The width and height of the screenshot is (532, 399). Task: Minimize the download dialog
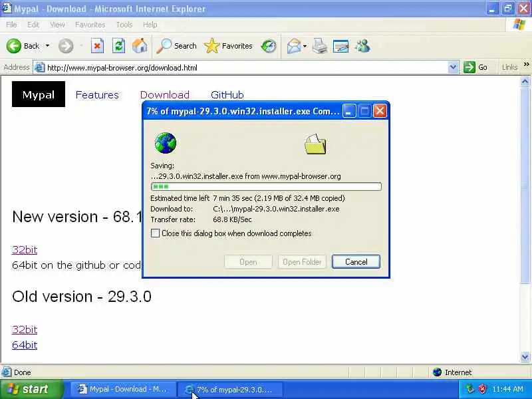click(x=348, y=111)
